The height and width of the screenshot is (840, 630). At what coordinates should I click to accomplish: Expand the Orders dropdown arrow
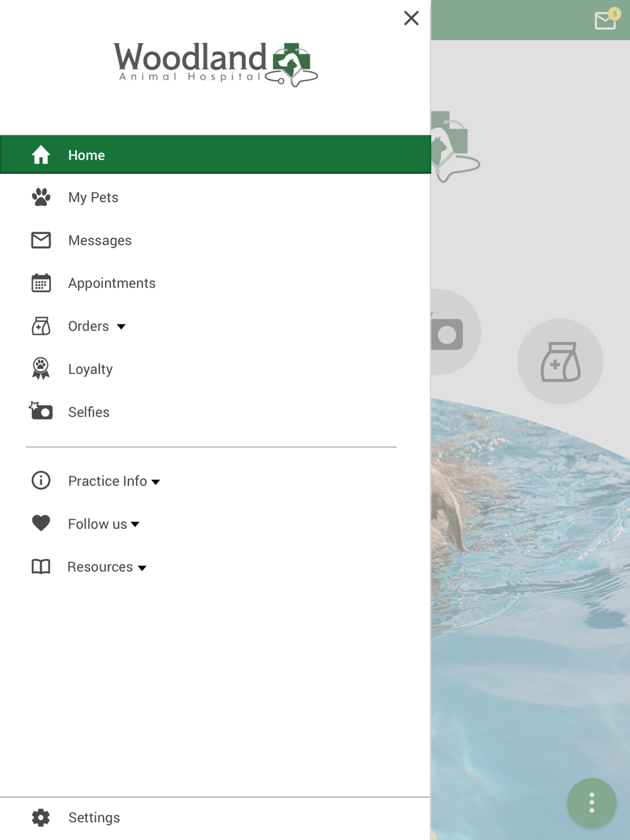pos(121,327)
